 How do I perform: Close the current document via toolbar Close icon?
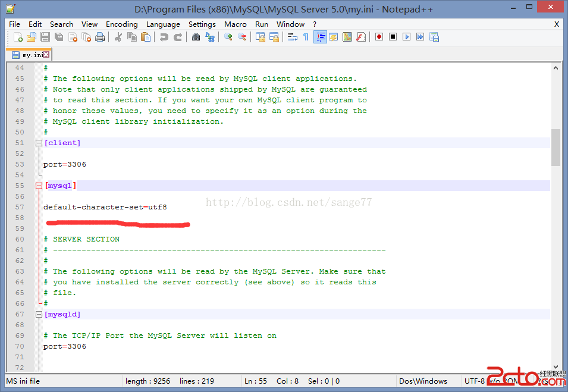(73, 37)
